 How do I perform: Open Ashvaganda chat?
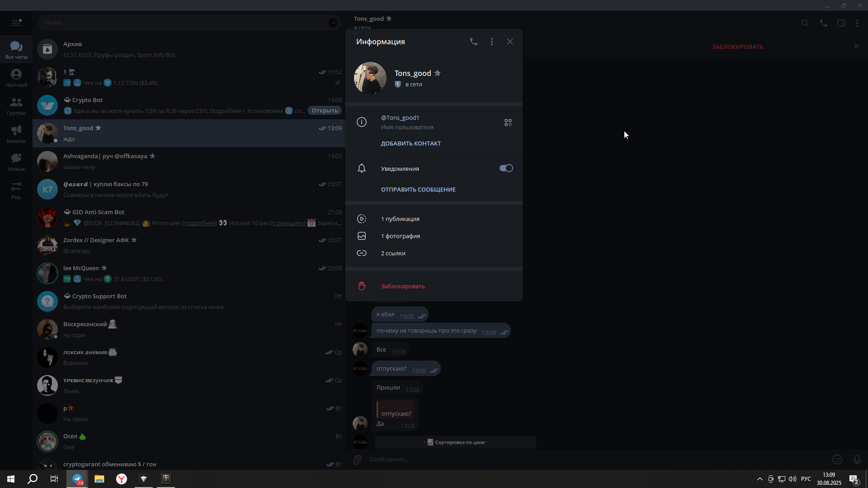click(x=189, y=161)
